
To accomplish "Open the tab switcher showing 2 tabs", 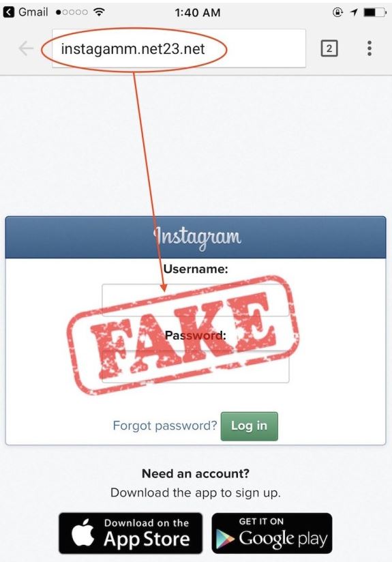I will pyautogui.click(x=329, y=48).
